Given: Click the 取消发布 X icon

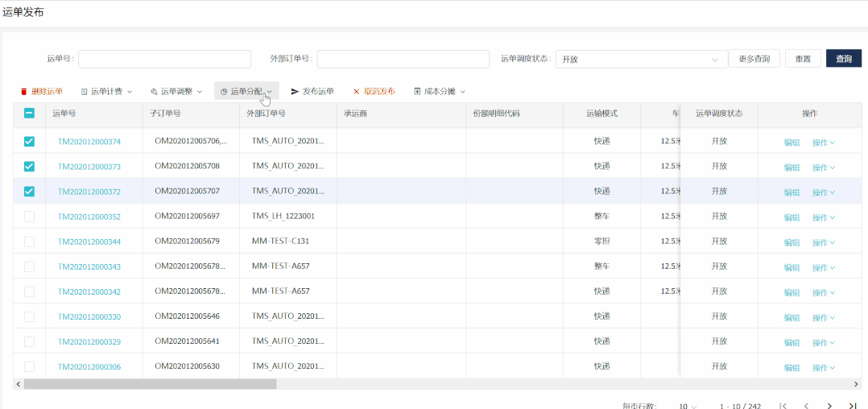Looking at the screenshot, I should click(357, 92).
